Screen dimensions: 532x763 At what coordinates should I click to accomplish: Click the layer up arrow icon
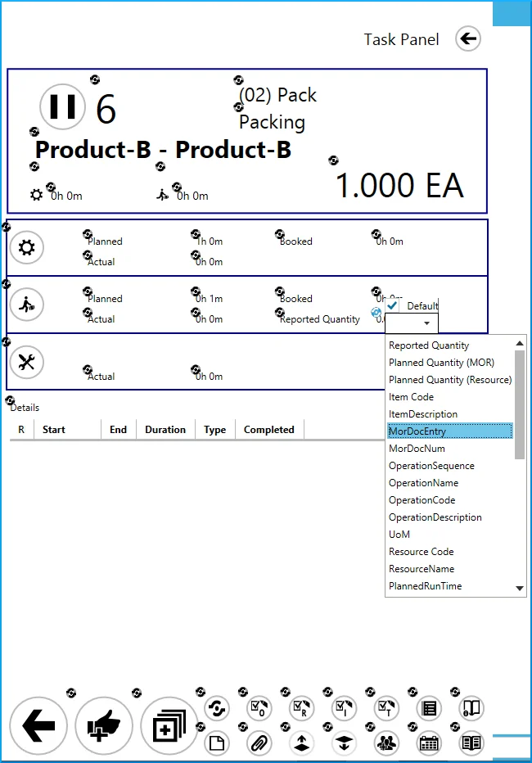[x=301, y=743]
